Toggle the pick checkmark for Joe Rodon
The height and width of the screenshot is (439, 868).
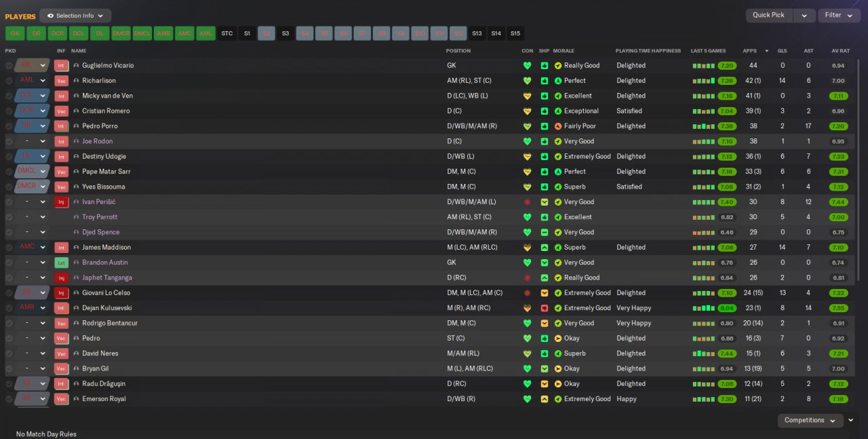[x=9, y=141]
